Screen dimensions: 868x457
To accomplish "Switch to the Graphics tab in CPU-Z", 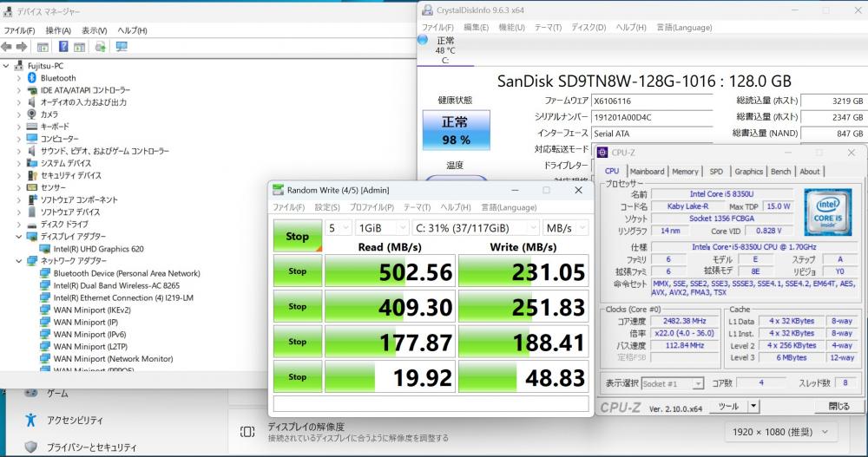I will point(748,172).
